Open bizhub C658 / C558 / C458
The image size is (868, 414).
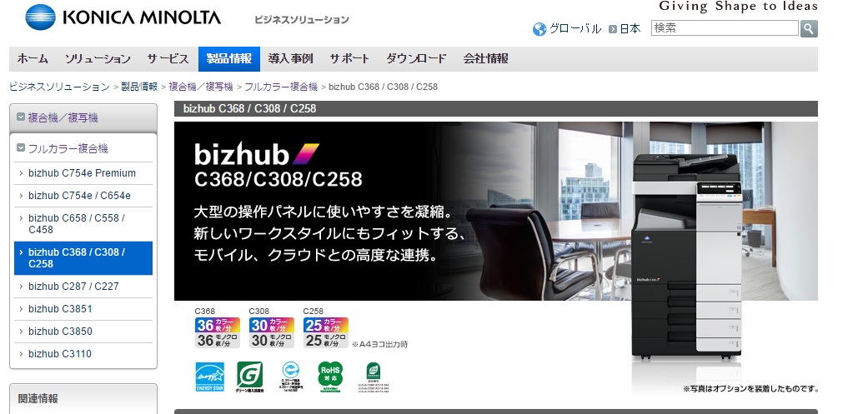coord(83,224)
